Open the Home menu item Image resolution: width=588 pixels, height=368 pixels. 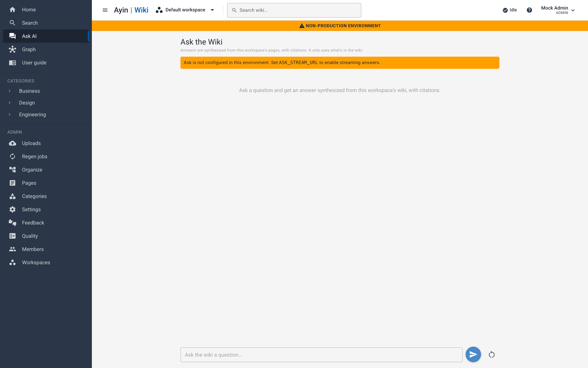click(x=46, y=10)
